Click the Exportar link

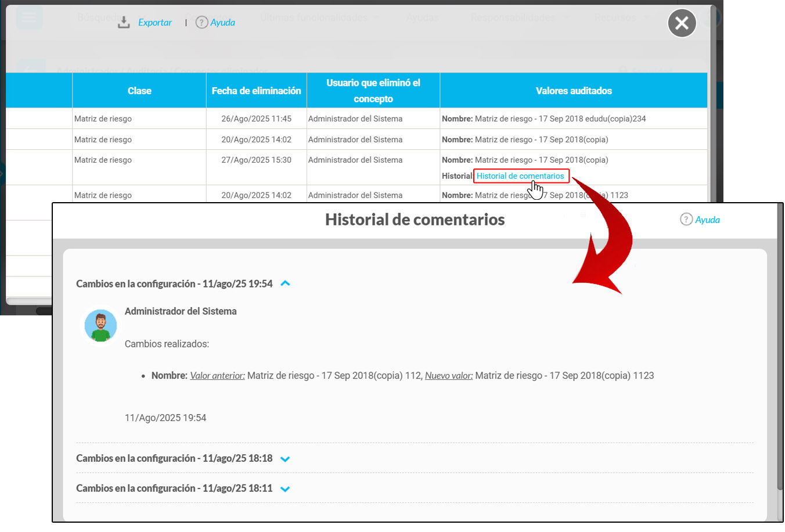[154, 23]
